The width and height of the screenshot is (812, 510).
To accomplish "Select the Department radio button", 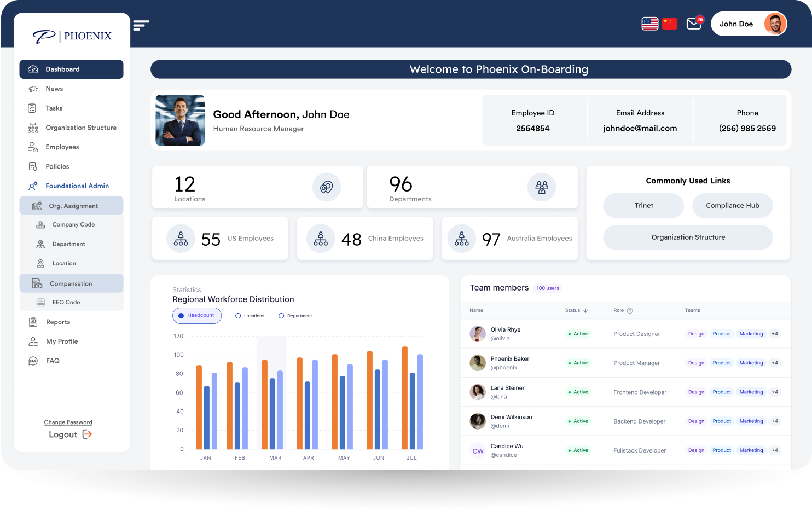I will [281, 316].
